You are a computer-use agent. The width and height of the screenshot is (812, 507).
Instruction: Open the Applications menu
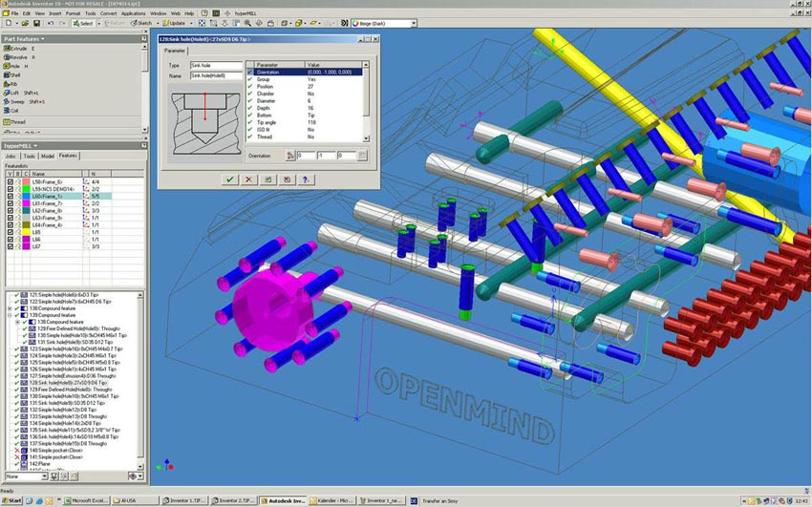point(133,13)
